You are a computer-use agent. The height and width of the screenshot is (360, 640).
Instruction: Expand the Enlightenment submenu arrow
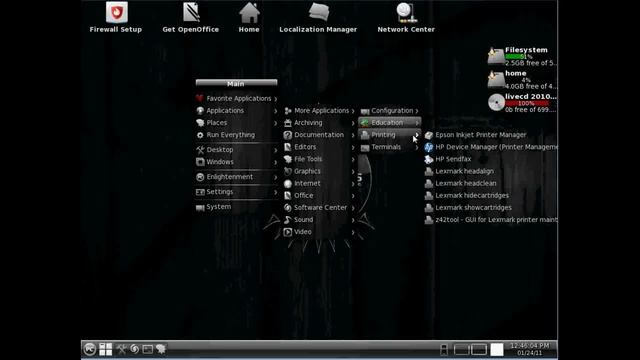pos(276,177)
